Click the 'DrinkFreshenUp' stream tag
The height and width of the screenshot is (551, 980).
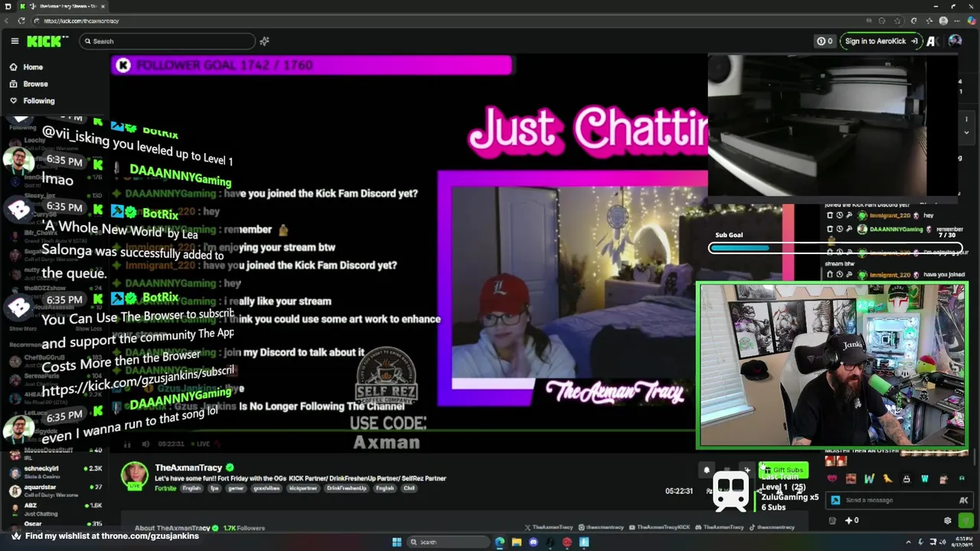348,488
